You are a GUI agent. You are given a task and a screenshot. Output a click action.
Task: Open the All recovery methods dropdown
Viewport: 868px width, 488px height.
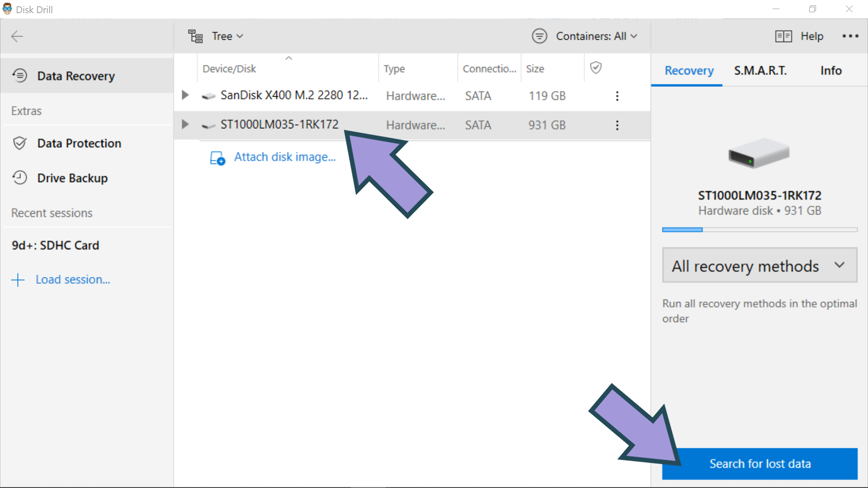pyautogui.click(x=758, y=266)
